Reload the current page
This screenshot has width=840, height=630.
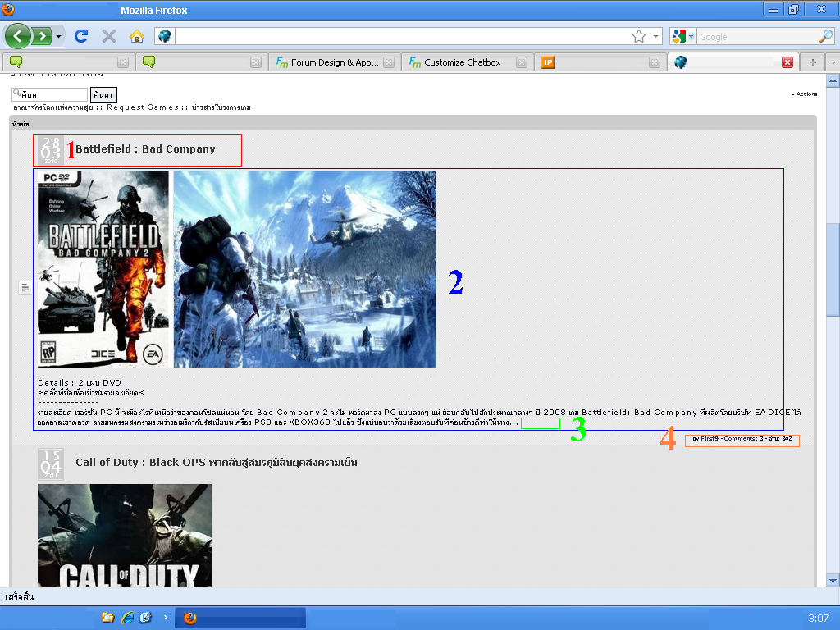click(81, 36)
